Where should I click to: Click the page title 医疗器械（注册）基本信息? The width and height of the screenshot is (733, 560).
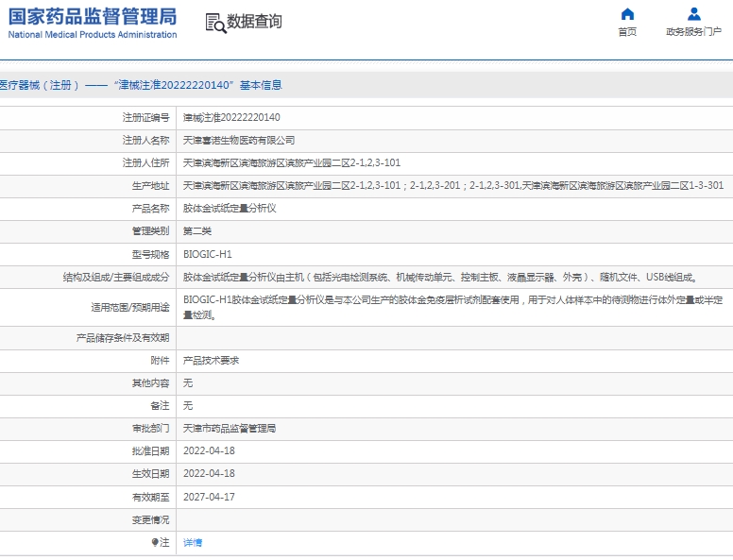[141, 85]
